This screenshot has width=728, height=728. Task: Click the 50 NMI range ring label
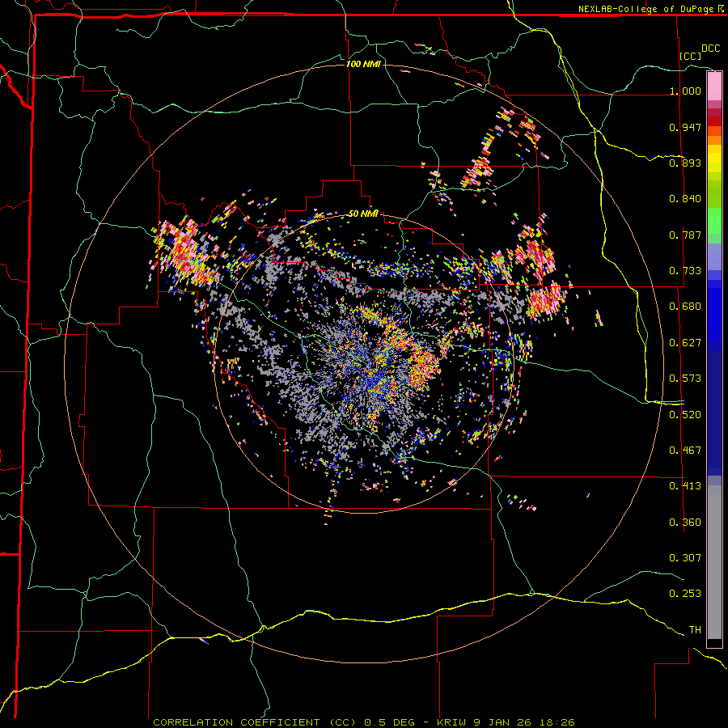363,214
